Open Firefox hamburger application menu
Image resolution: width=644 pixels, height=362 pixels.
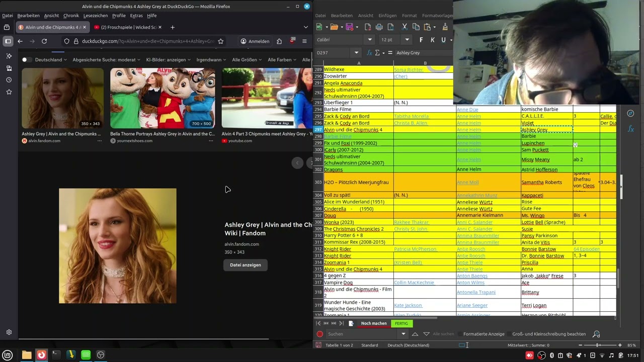[304, 41]
